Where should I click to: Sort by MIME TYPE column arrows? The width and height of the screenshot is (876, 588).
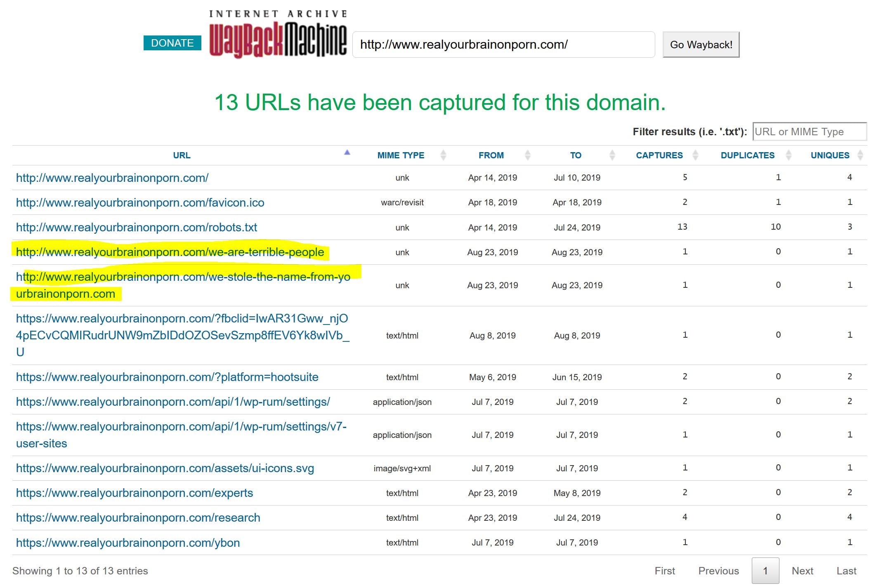[443, 155]
